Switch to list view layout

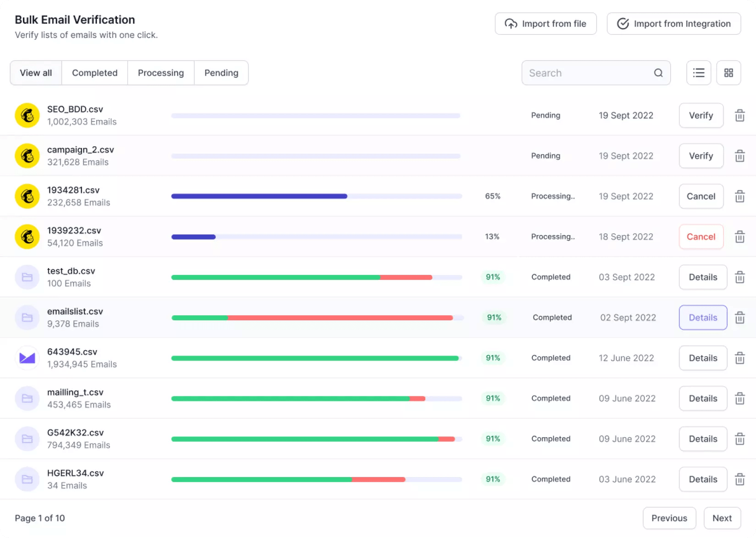[698, 73]
